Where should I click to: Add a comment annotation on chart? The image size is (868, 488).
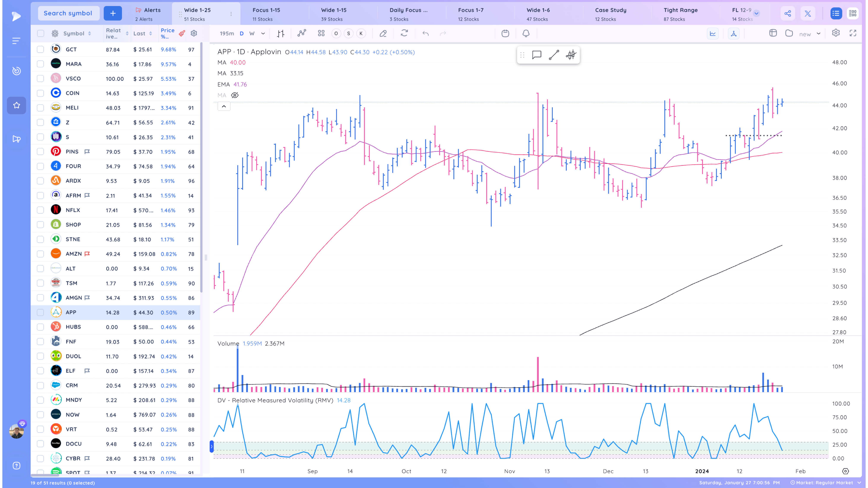point(536,55)
